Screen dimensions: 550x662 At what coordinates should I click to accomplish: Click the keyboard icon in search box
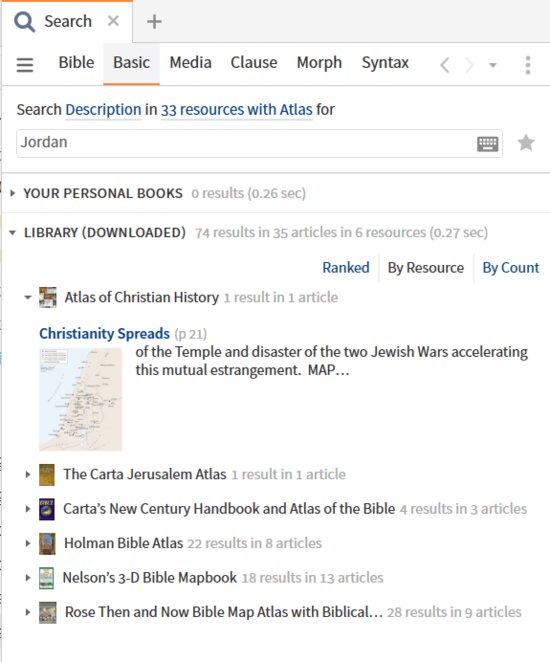[x=488, y=144]
